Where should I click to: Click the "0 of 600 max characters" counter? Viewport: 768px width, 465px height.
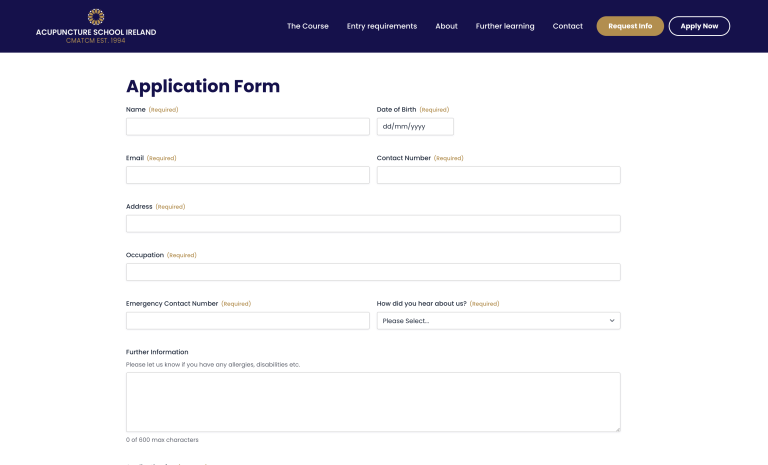point(162,440)
